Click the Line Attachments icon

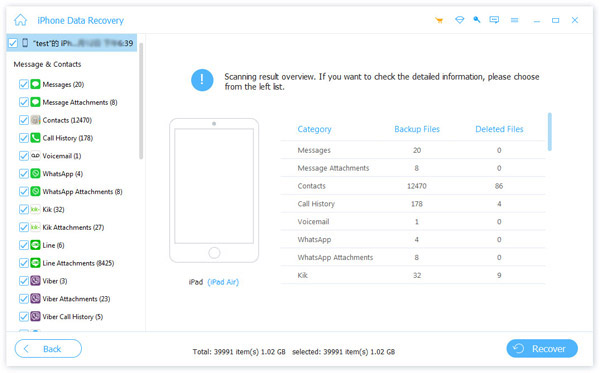point(35,263)
